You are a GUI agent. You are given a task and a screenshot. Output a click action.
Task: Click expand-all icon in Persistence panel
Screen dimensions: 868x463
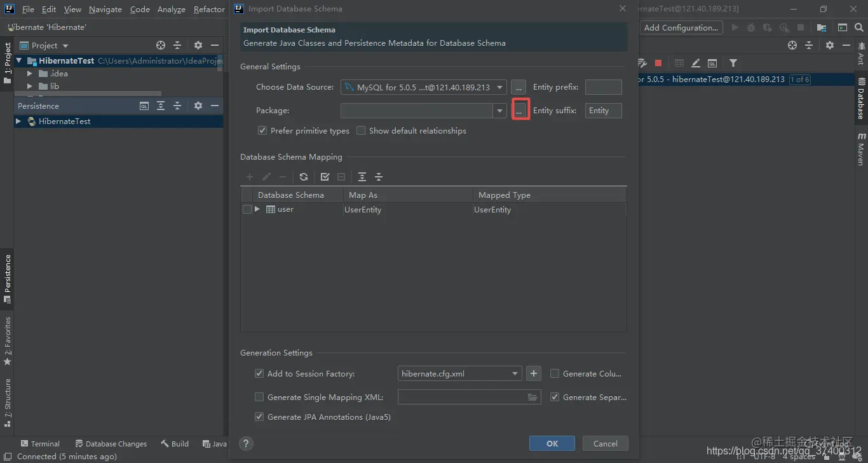coord(161,106)
